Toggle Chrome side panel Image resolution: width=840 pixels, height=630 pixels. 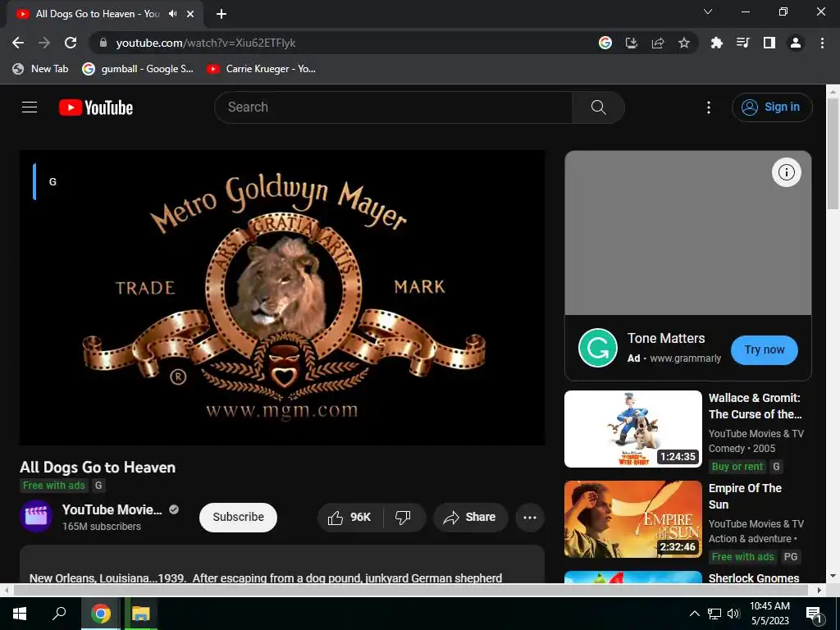tap(769, 43)
